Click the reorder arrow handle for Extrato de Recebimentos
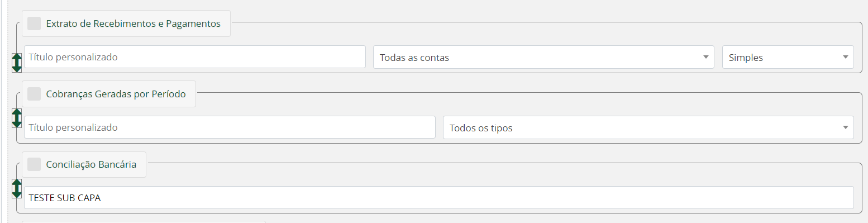The image size is (868, 223). pos(17,63)
